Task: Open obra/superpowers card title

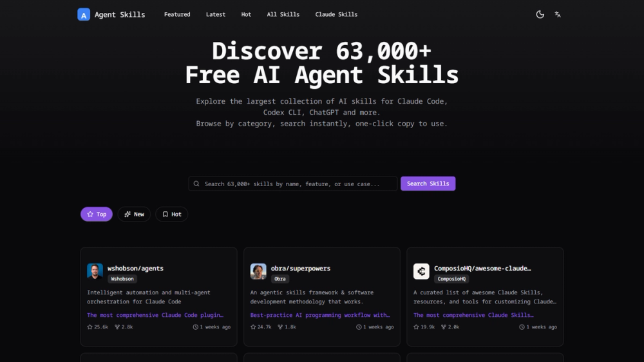Action: (301, 269)
